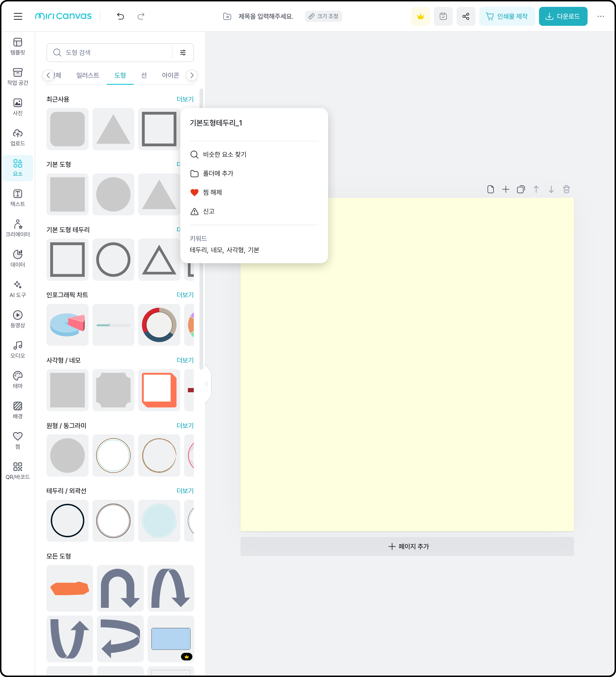Insert the circle outline from 기본 도형 테두리
This screenshot has height=677, width=616.
coord(113,260)
